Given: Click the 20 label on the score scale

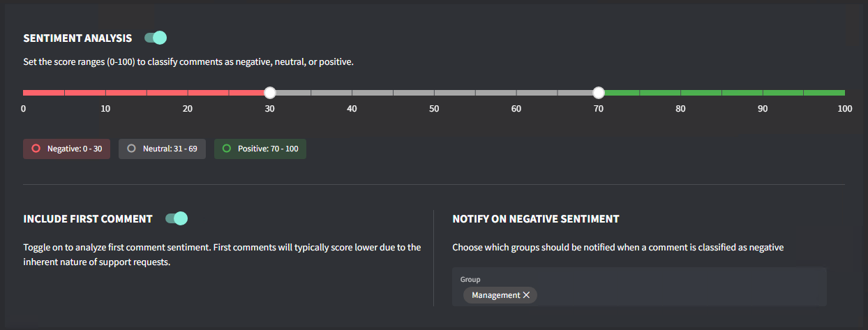Looking at the screenshot, I should (x=188, y=109).
